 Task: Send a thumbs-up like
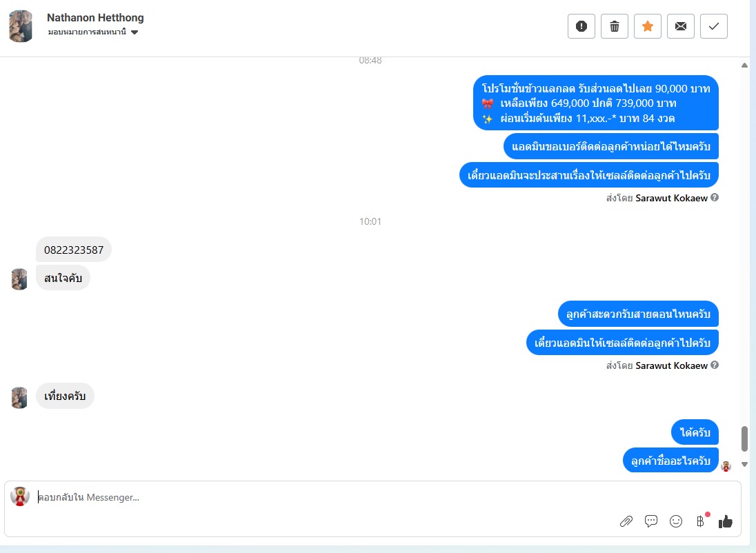tap(725, 521)
